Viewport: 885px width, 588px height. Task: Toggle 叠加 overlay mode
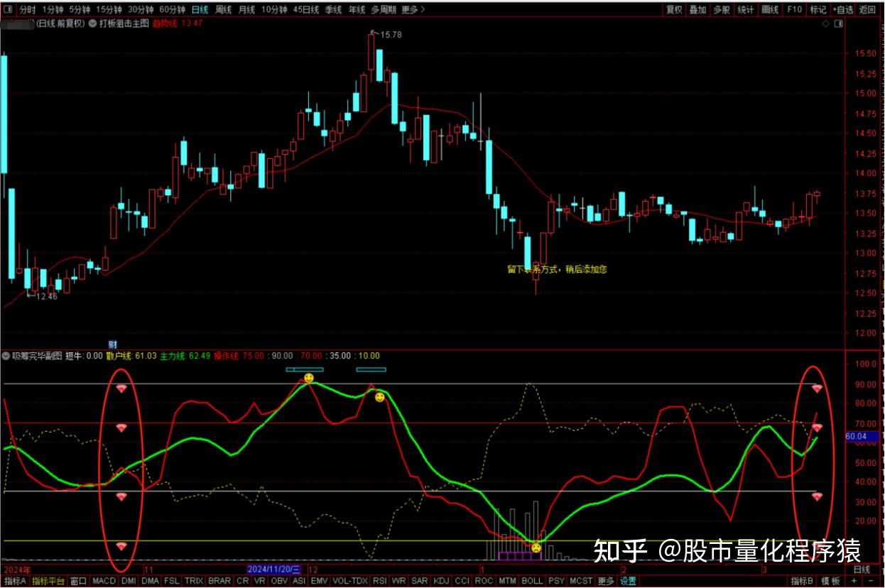pyautogui.click(x=698, y=10)
